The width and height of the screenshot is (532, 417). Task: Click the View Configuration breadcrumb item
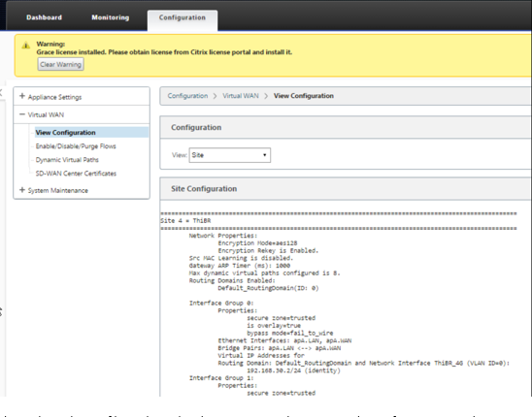[304, 96]
